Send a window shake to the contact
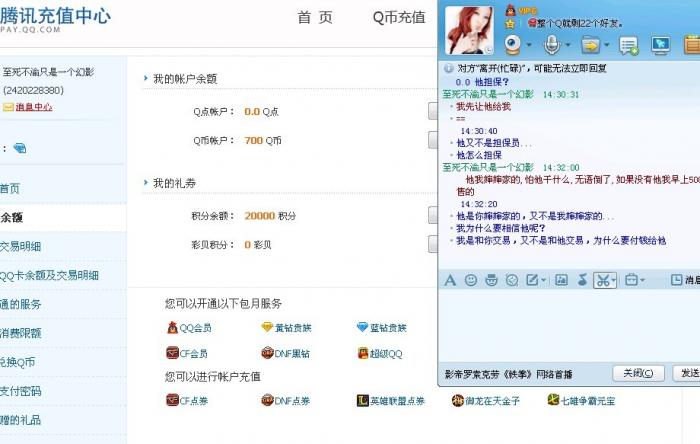 coord(512,280)
